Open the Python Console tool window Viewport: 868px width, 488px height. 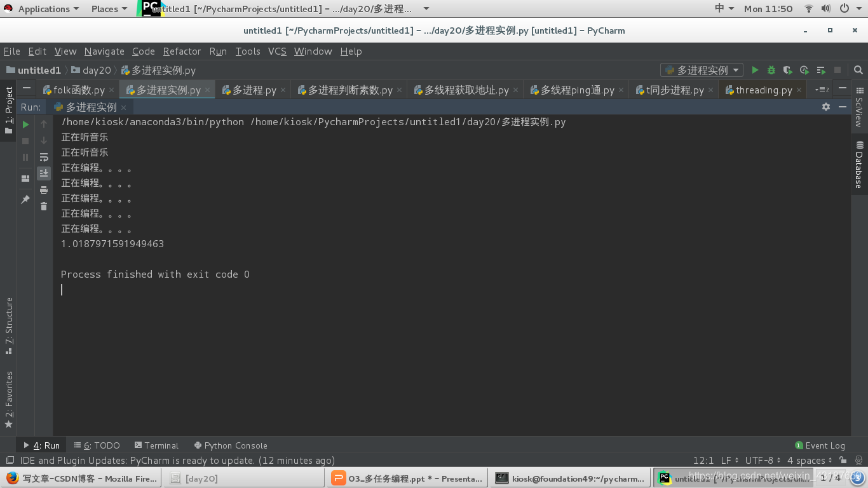click(231, 445)
